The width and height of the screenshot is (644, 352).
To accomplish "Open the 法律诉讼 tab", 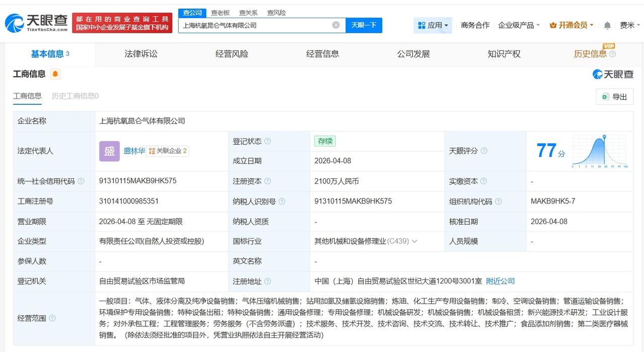I will click(x=140, y=53).
